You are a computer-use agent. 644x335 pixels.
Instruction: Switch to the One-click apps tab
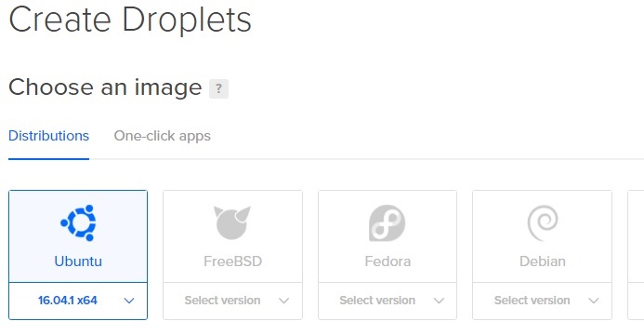pyautogui.click(x=163, y=136)
